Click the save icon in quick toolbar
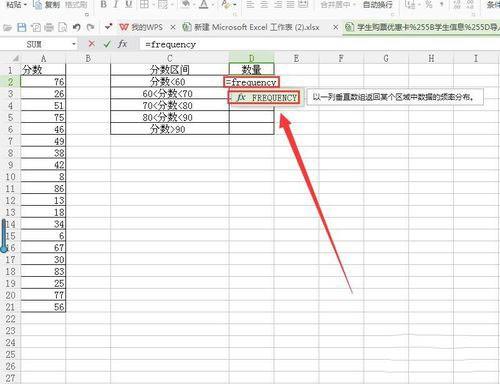This screenshot has height=384, width=500. tap(22, 27)
